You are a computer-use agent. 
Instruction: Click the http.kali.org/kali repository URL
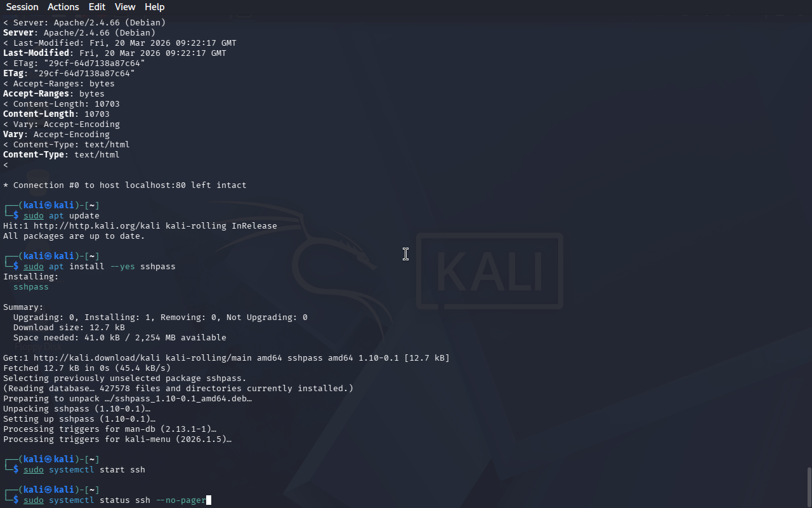(97, 226)
